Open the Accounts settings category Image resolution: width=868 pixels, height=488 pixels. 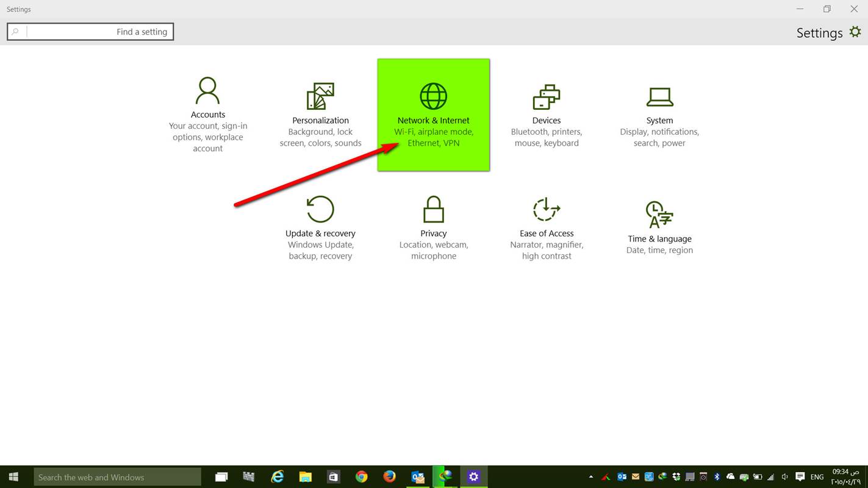pyautogui.click(x=208, y=115)
